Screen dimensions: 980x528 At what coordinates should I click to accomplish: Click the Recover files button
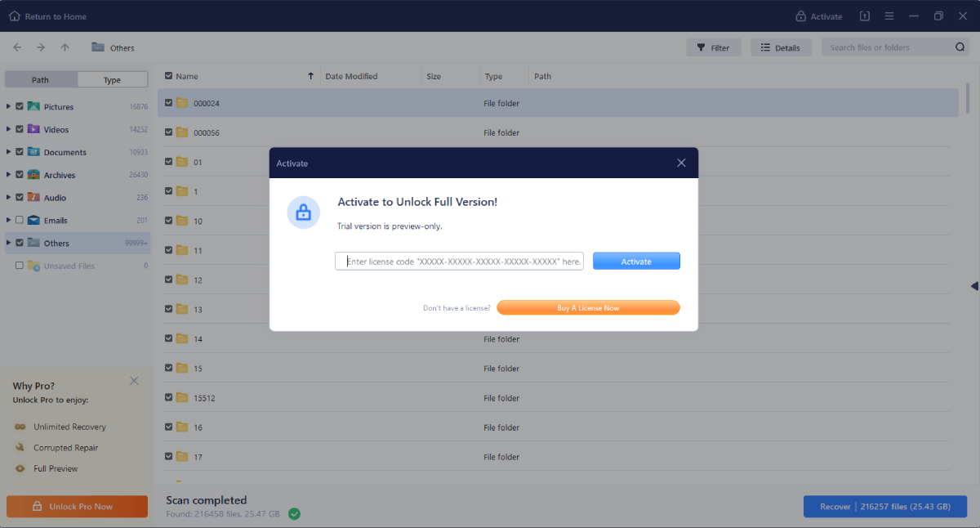pos(884,507)
